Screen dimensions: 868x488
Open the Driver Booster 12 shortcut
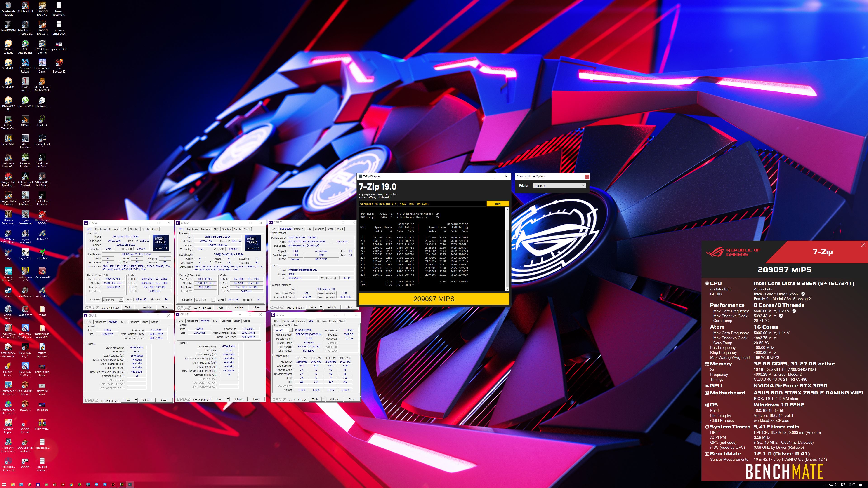(x=59, y=65)
